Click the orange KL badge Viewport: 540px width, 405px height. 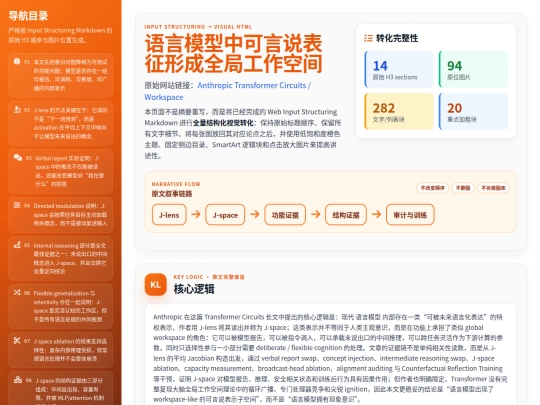155,284
